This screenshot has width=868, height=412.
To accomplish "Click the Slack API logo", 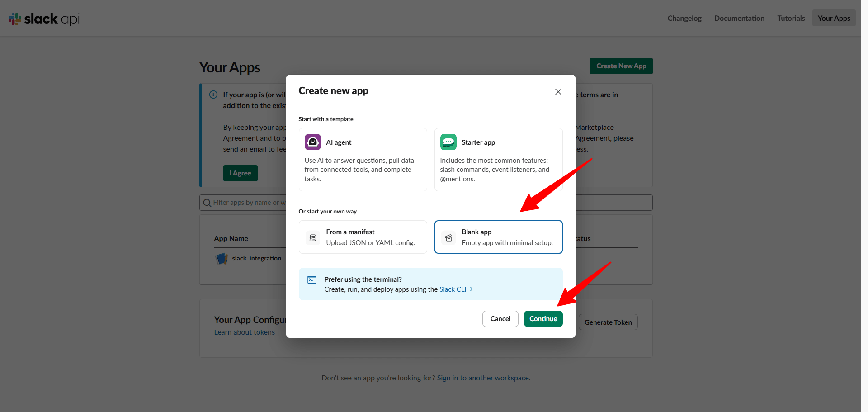I will pyautogui.click(x=44, y=19).
